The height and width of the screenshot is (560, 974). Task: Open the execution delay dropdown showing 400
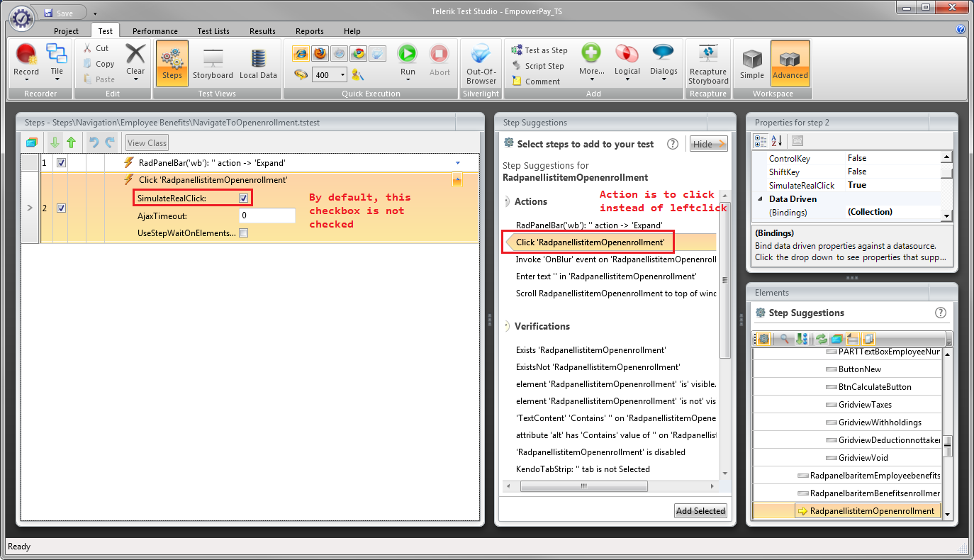[343, 74]
